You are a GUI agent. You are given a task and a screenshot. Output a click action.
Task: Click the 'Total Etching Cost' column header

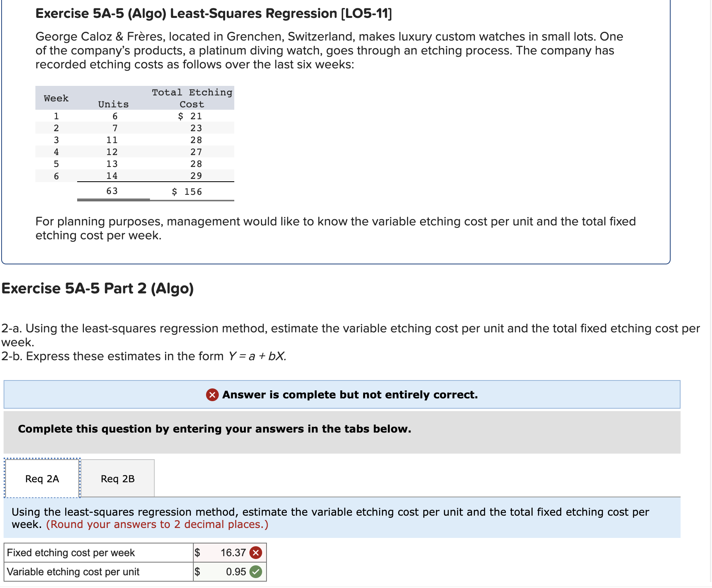click(192, 98)
